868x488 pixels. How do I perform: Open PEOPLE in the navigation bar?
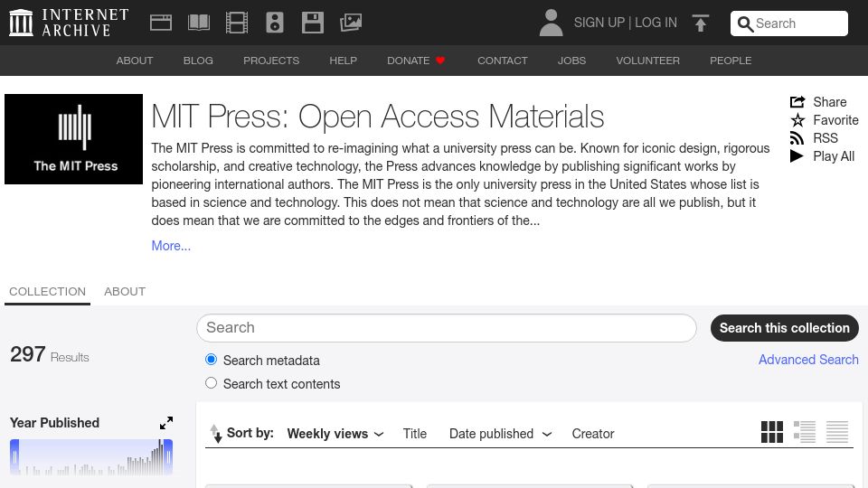coord(731,61)
